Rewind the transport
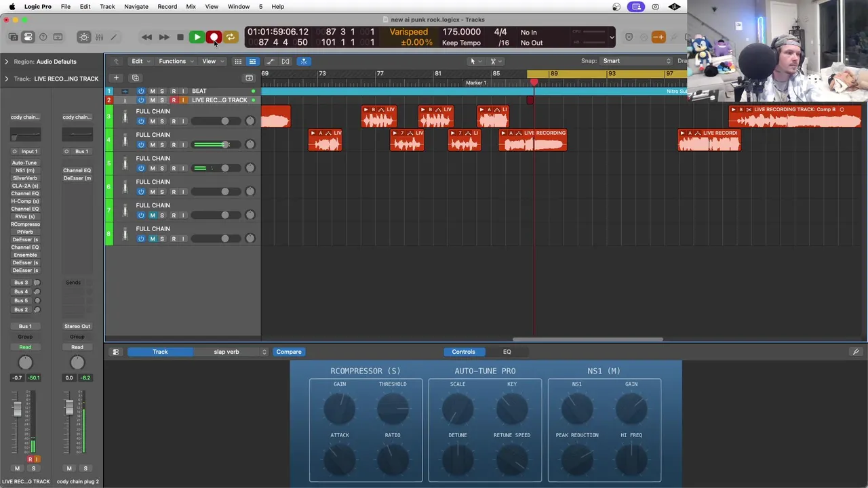The width and height of the screenshot is (868, 488). pyautogui.click(x=146, y=37)
